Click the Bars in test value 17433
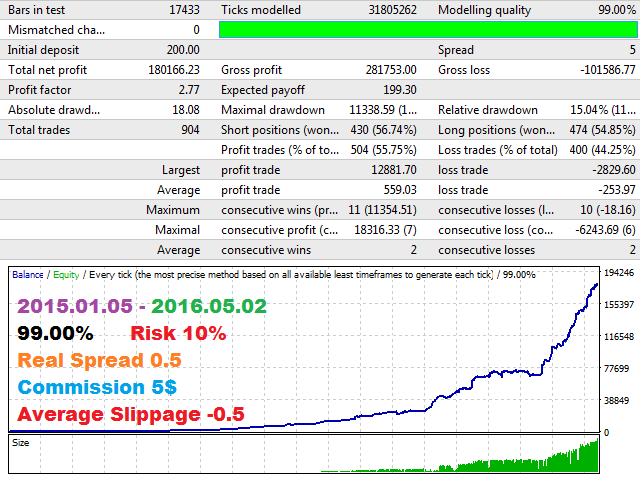The image size is (640, 480). [x=184, y=10]
